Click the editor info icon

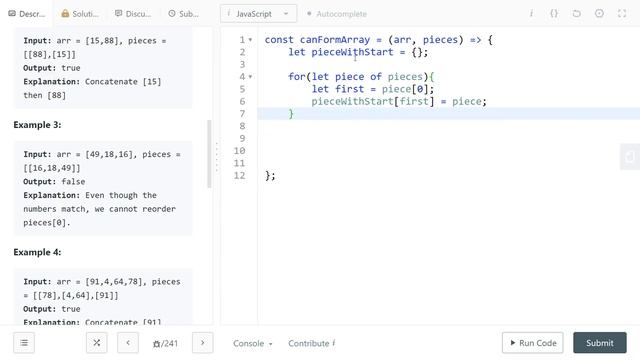click(x=531, y=13)
